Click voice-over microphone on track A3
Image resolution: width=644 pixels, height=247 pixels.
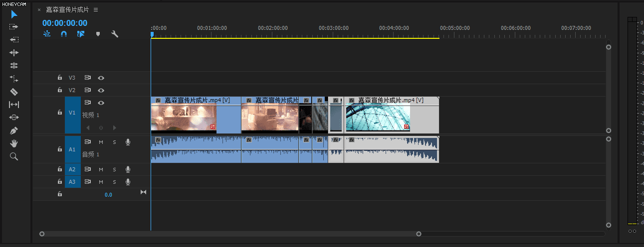click(x=128, y=182)
